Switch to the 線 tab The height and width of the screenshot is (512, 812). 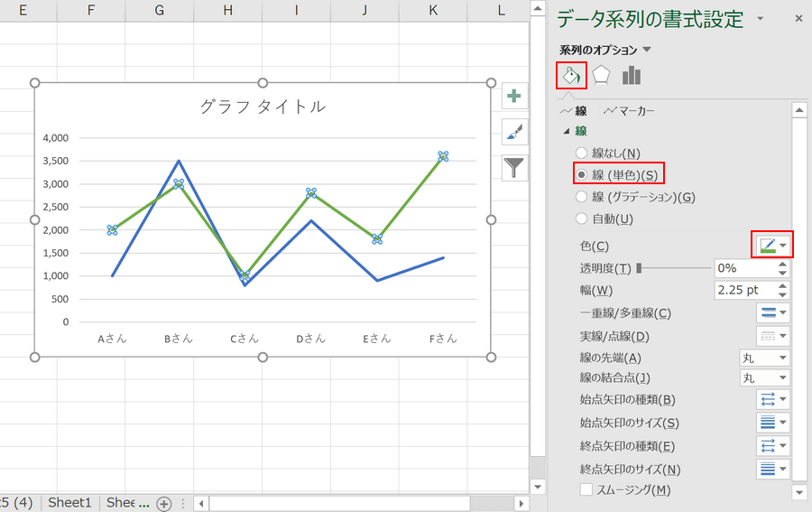point(575,111)
